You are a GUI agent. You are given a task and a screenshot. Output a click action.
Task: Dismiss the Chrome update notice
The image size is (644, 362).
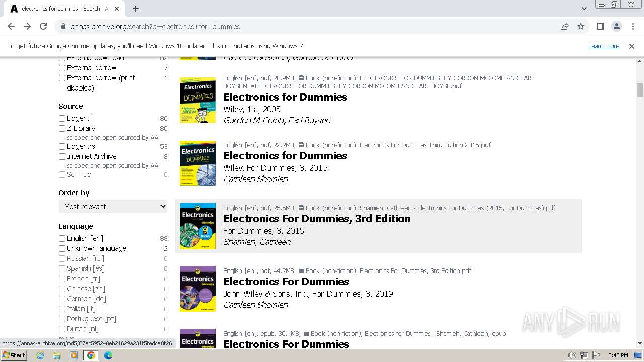pos(632,46)
